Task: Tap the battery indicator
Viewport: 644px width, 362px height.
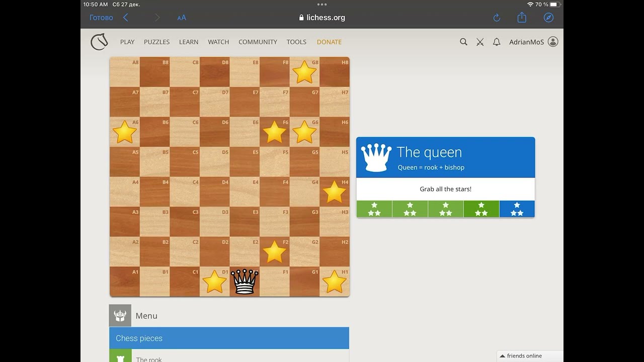Action: (x=555, y=5)
